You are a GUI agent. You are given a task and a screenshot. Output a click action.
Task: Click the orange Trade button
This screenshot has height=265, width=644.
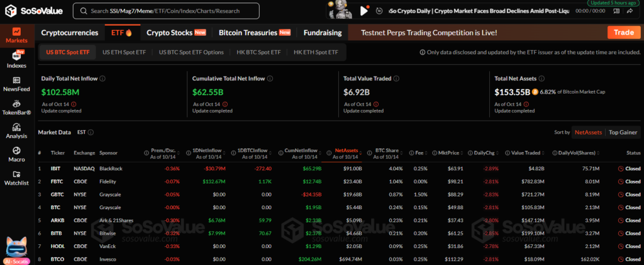623,33
